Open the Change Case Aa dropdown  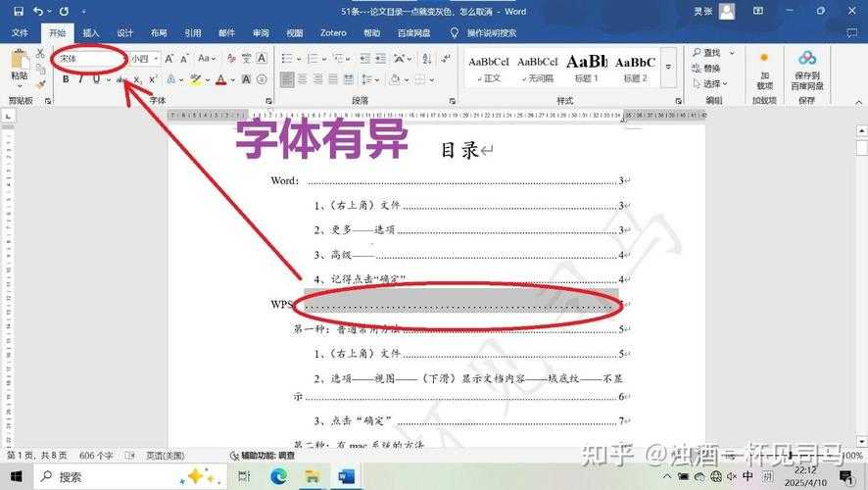pyautogui.click(x=207, y=58)
